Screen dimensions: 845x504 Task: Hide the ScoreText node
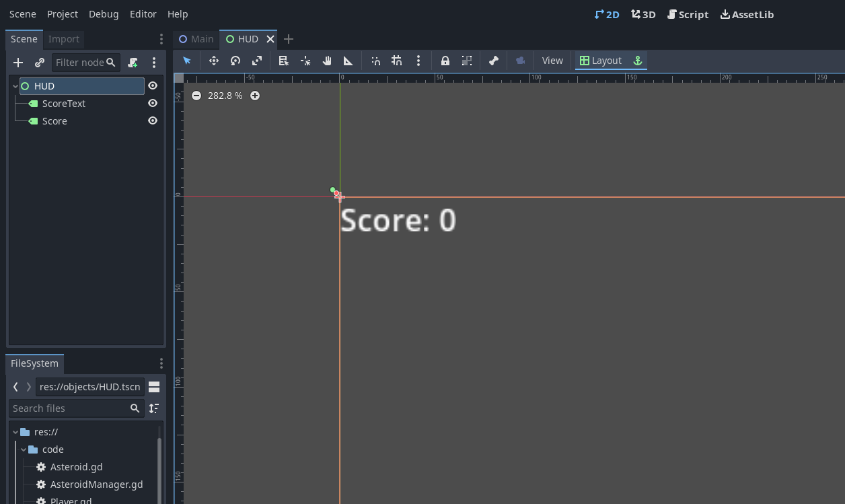pyautogui.click(x=153, y=104)
